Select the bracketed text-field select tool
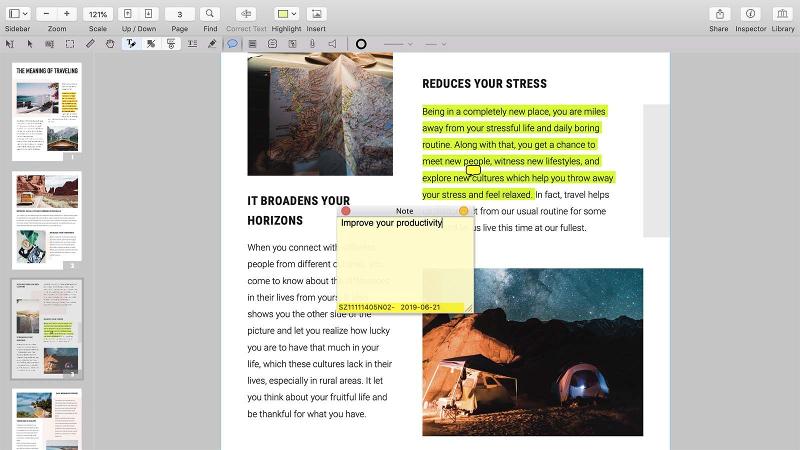 pos(49,44)
